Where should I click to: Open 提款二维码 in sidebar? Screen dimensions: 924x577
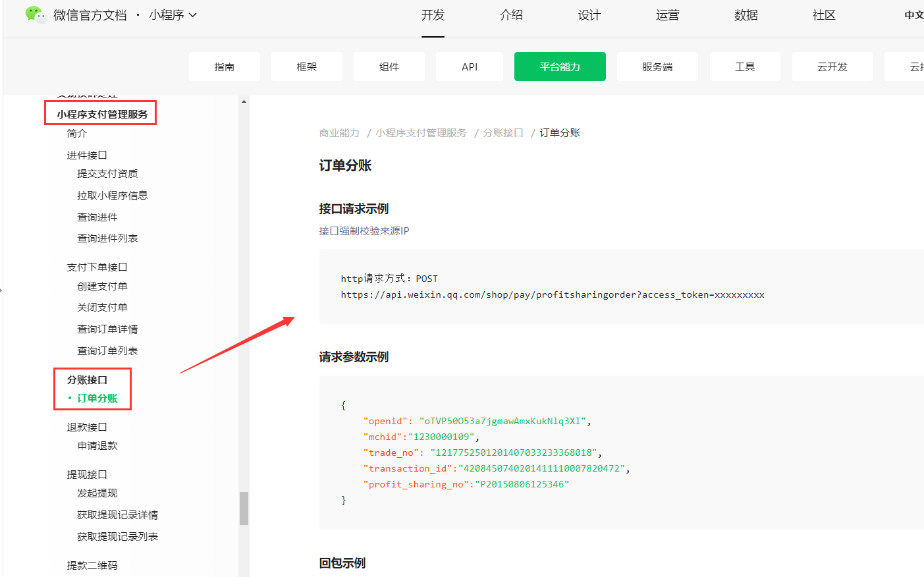click(x=92, y=565)
